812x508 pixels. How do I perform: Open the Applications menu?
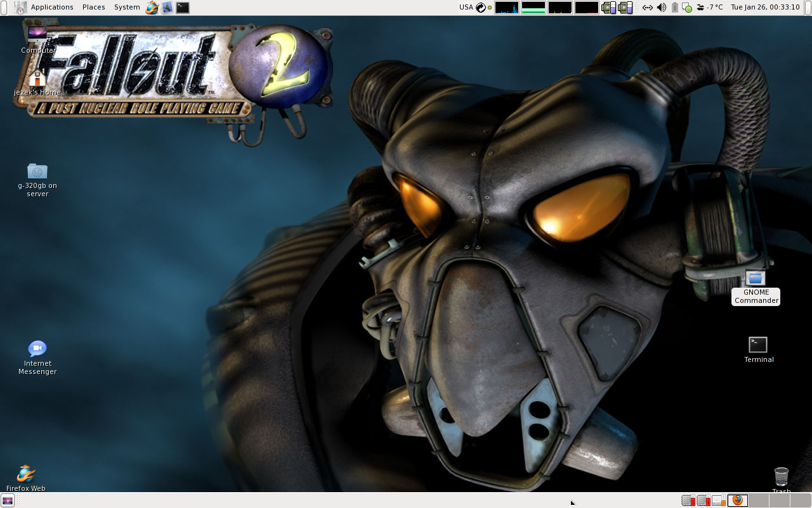click(52, 7)
